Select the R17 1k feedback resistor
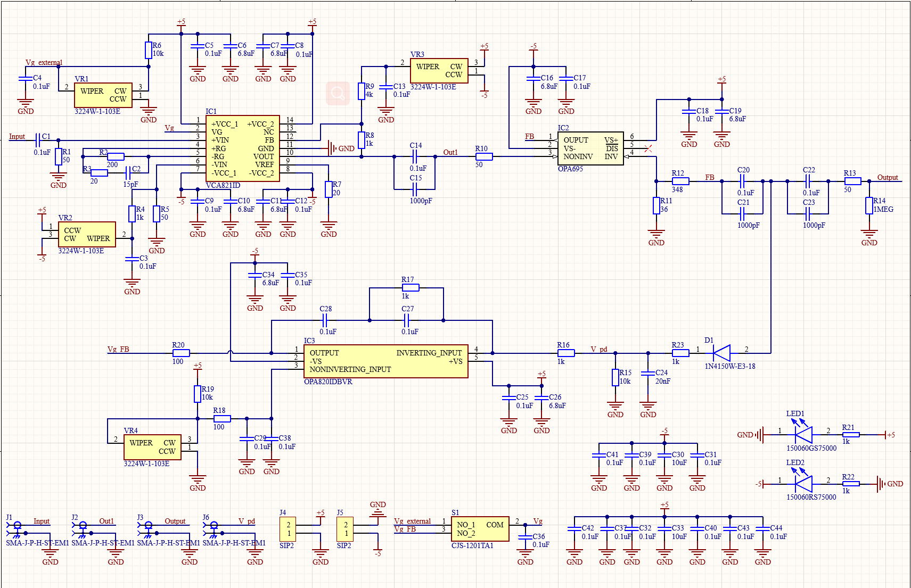 coord(411,288)
